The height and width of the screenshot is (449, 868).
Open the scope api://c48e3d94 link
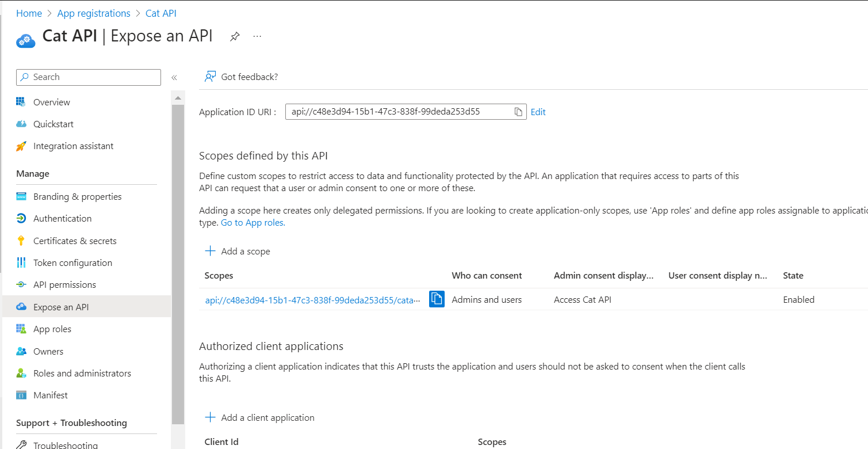coord(313,299)
